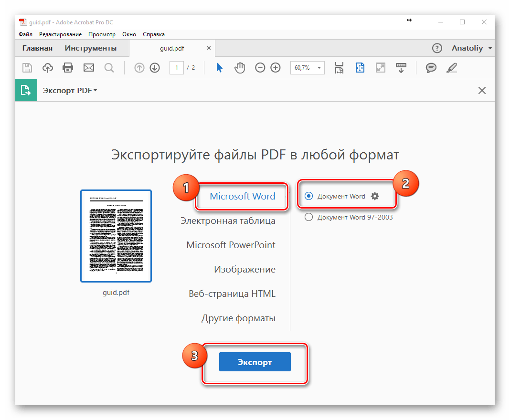Go to next page with down arrow
510x420 pixels.
155,68
